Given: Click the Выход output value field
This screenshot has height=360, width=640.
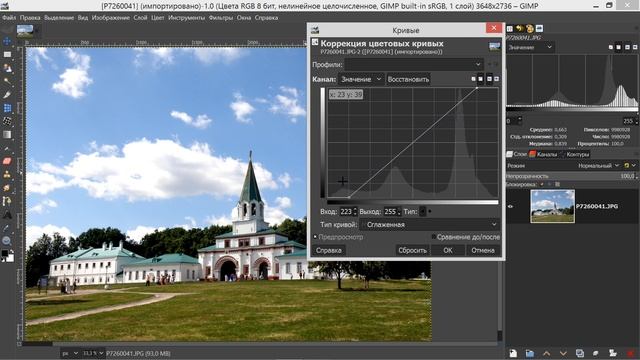Looking at the screenshot, I should pos(390,211).
